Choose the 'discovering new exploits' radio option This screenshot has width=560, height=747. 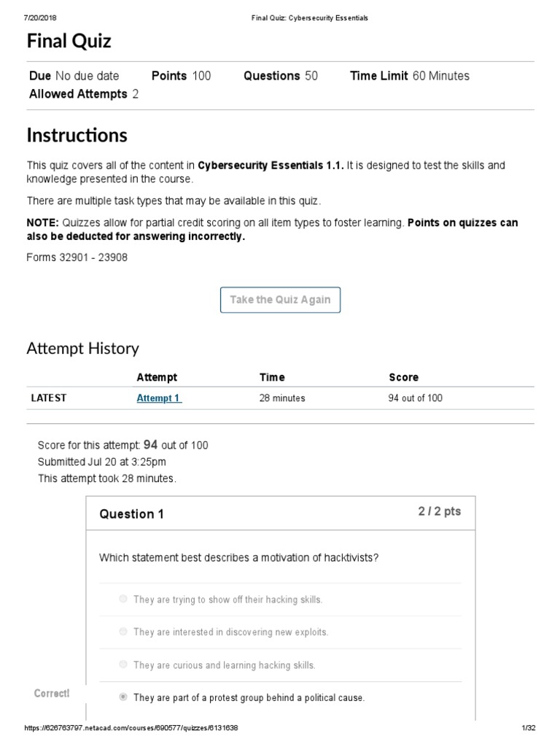click(x=123, y=632)
